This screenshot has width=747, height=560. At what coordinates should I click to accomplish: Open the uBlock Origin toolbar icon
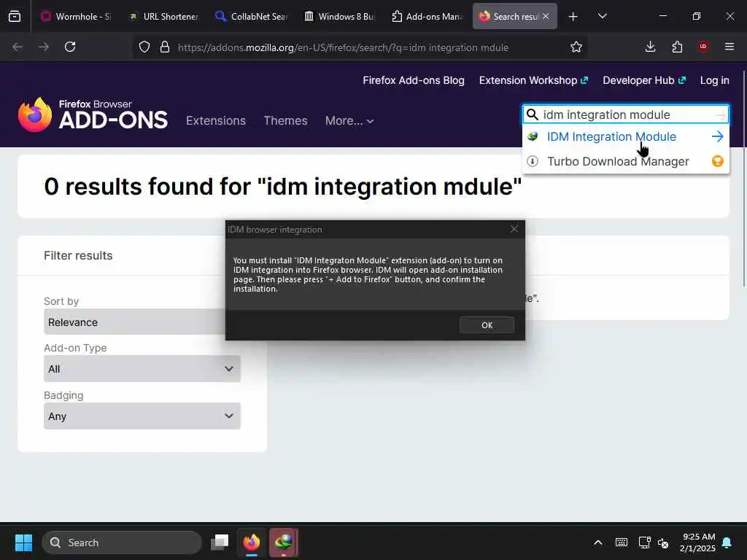(703, 47)
